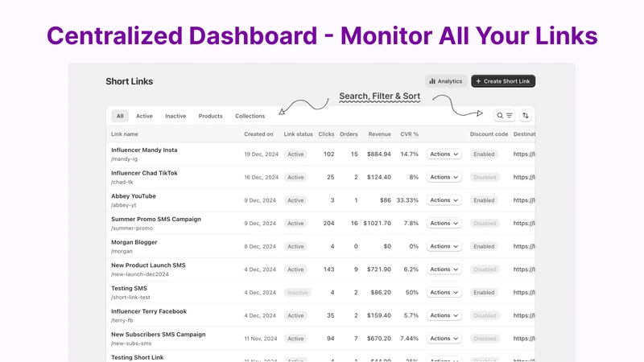Click Enabled badge for Morgan Blogger
644x362 pixels.
484,246
